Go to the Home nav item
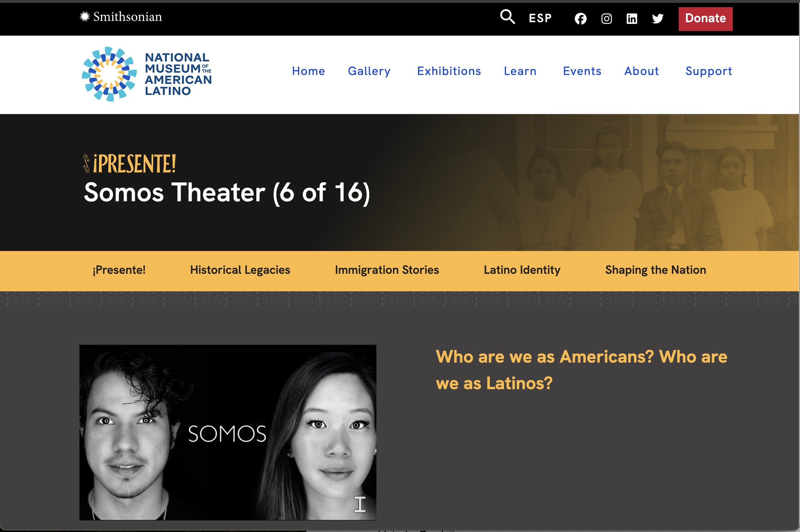Screen dimensions: 800x532 (x=308, y=71)
